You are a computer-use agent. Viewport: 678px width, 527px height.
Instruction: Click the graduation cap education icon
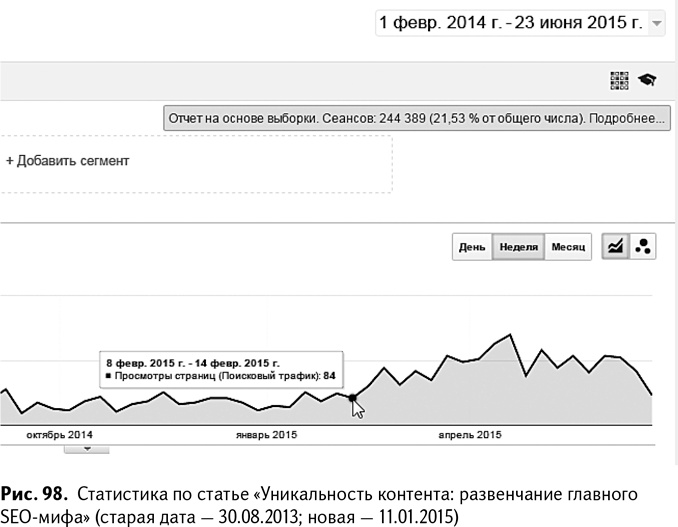[x=647, y=79]
